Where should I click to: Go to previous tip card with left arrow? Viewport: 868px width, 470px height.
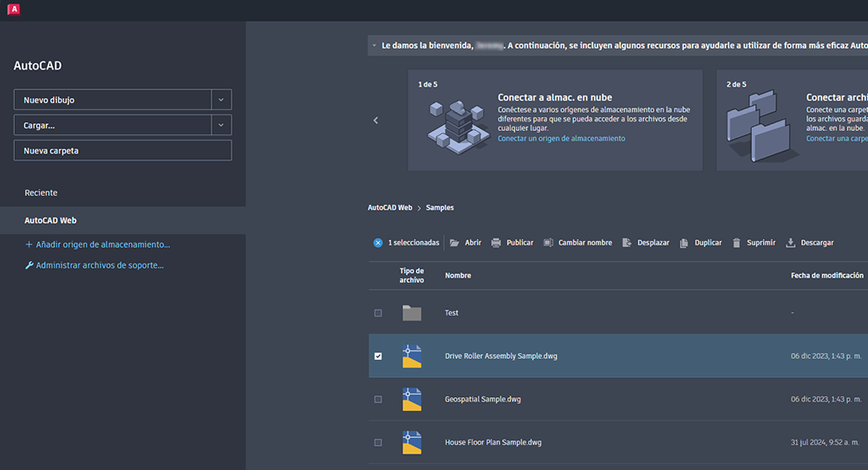pos(375,121)
